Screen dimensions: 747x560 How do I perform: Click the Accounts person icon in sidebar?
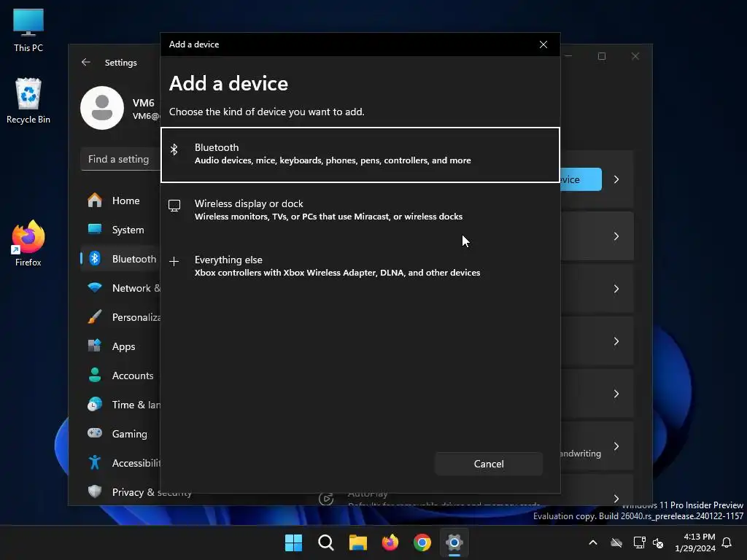tap(95, 375)
